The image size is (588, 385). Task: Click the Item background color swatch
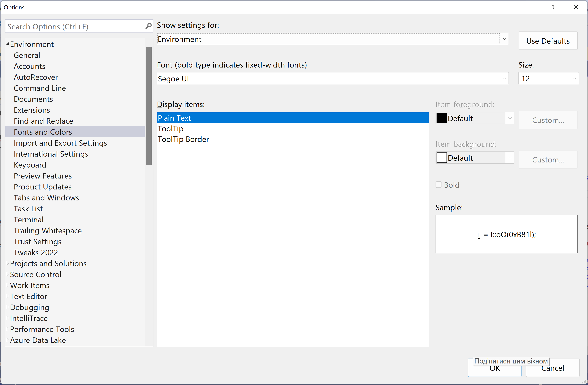pyautogui.click(x=441, y=158)
